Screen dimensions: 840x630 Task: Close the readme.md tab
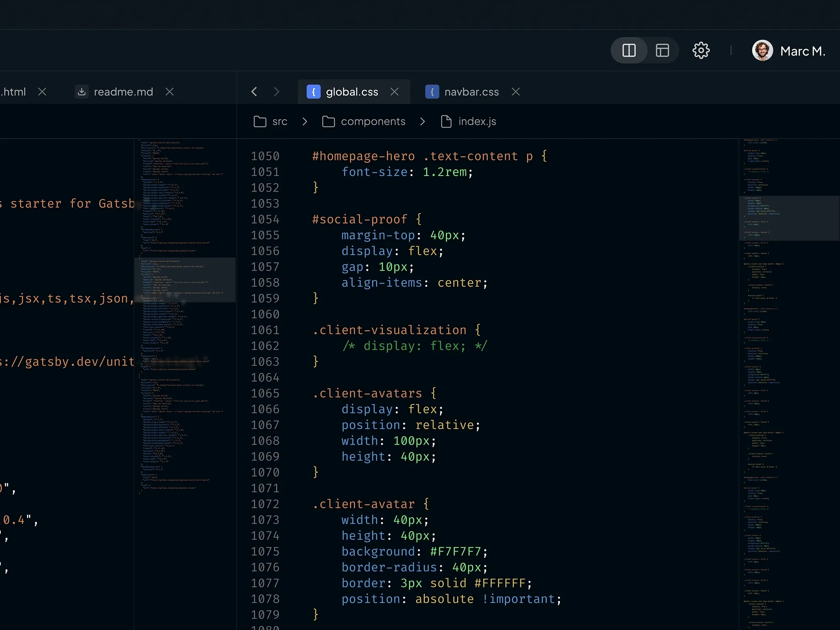click(x=169, y=91)
